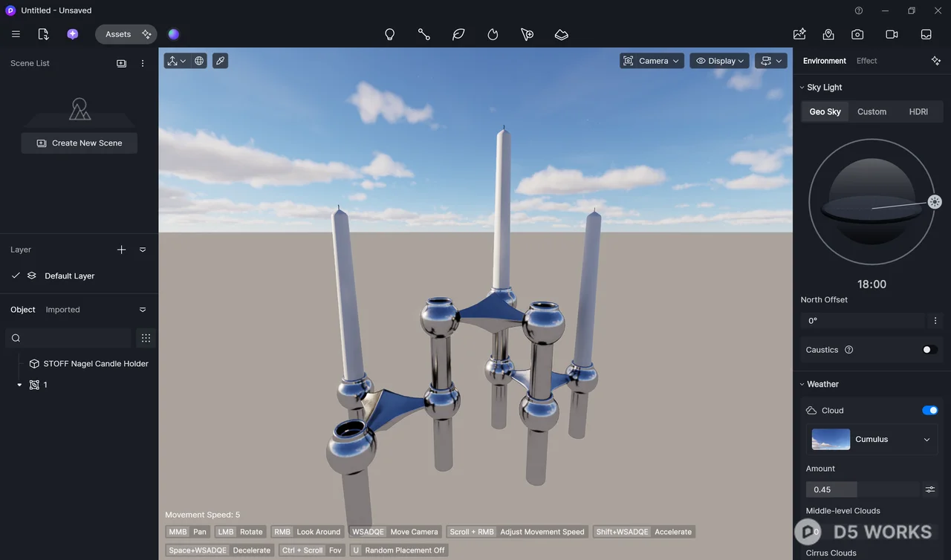Screen dimensions: 951x560
Task: Switch to the Effect tab
Action: tap(866, 61)
